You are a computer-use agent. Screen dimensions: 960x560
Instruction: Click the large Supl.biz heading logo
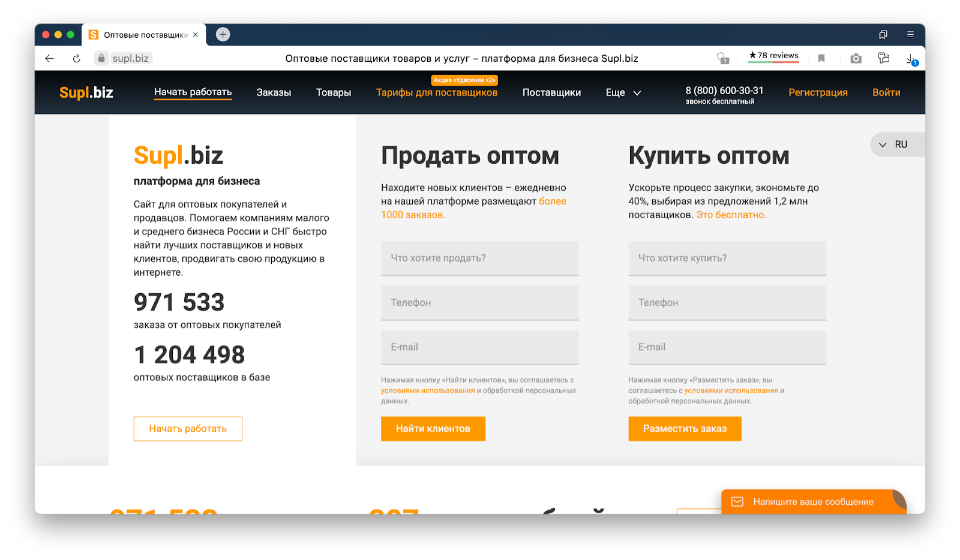point(178,155)
